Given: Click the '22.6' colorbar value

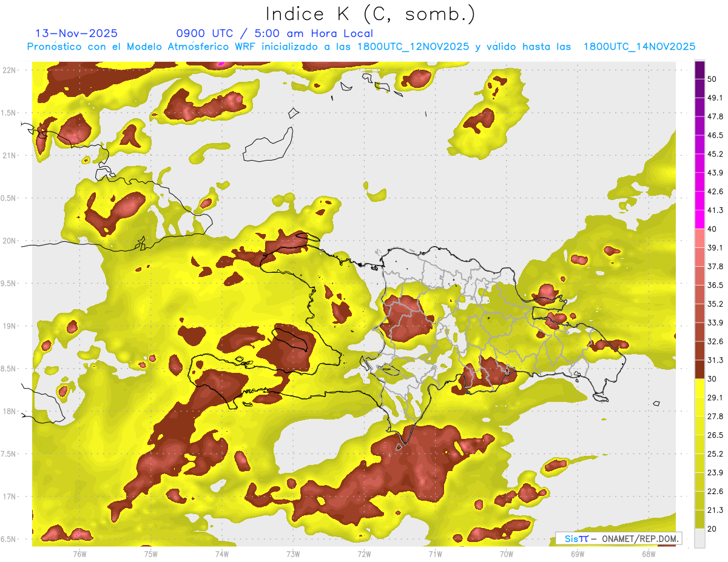Looking at the screenshot, I should (x=715, y=492).
